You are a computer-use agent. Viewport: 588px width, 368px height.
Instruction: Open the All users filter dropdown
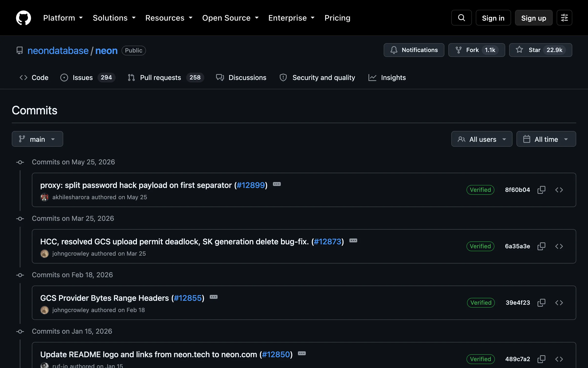click(482, 139)
